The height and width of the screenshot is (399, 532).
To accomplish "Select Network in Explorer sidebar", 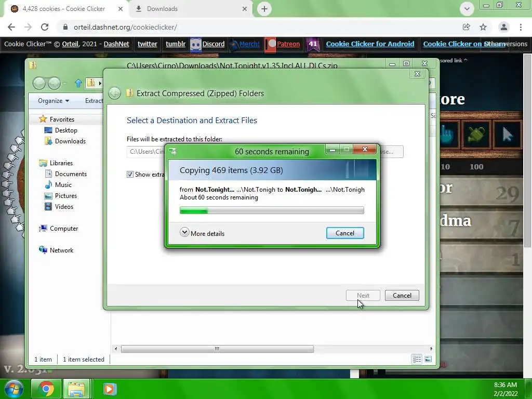I will point(61,250).
